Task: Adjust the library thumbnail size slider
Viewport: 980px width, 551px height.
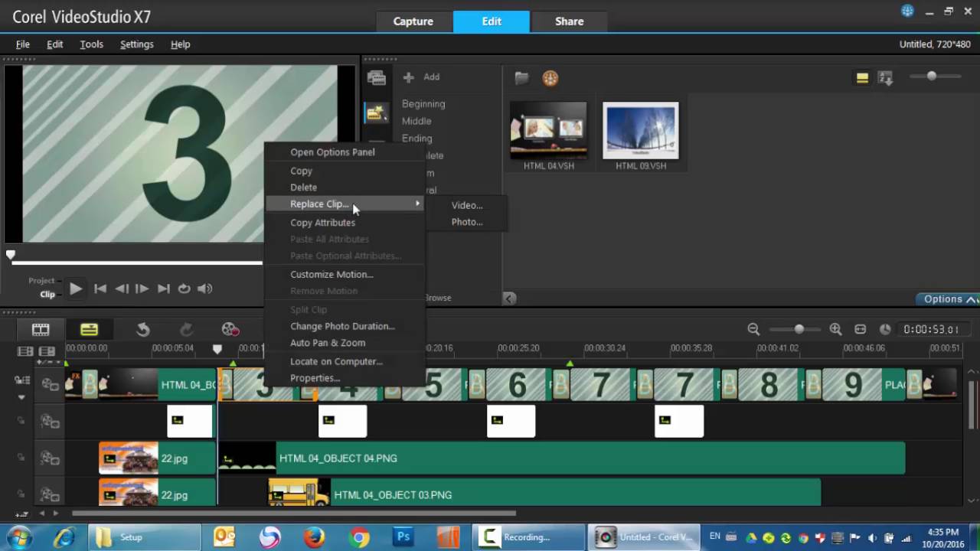Action: pyautogui.click(x=932, y=76)
